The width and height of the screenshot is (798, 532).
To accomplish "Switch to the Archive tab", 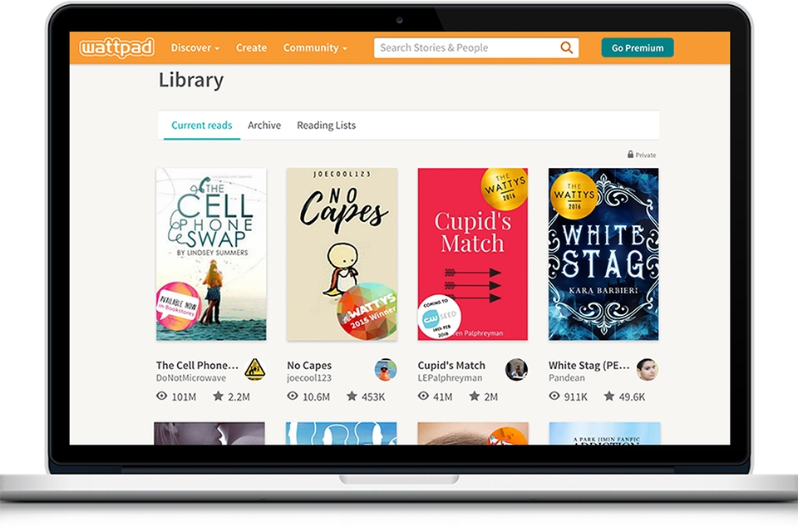I will (x=264, y=126).
